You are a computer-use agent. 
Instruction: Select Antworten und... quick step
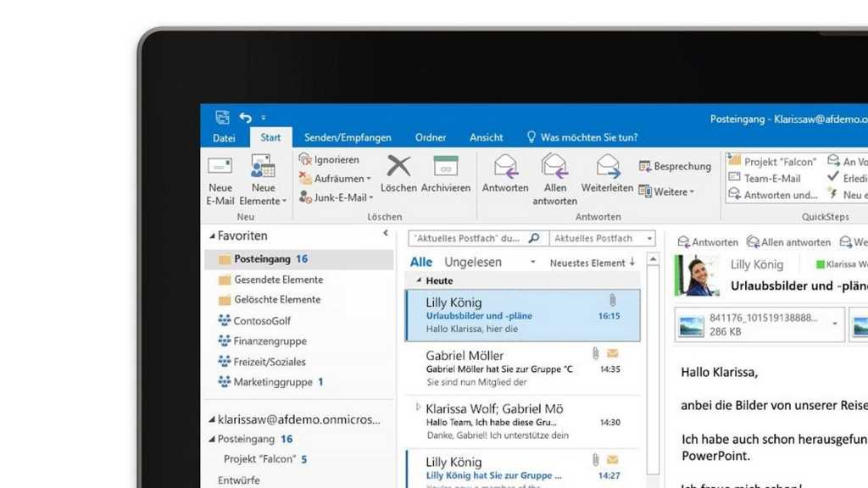[773, 195]
